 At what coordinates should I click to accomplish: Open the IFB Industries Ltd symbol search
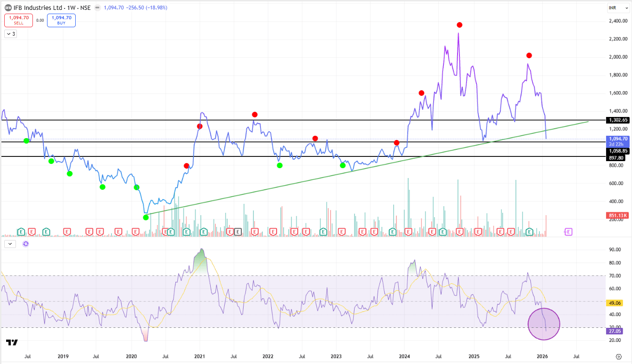point(38,8)
